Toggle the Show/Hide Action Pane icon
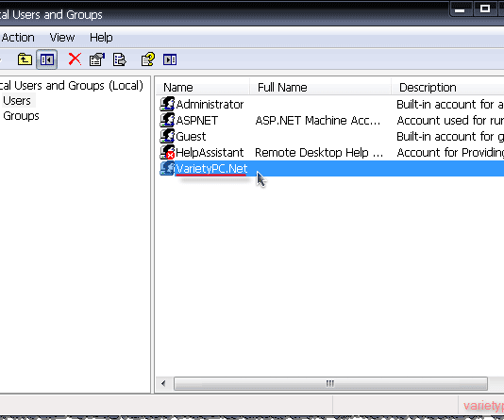Image resolution: width=504 pixels, height=420 pixels. coord(170,59)
